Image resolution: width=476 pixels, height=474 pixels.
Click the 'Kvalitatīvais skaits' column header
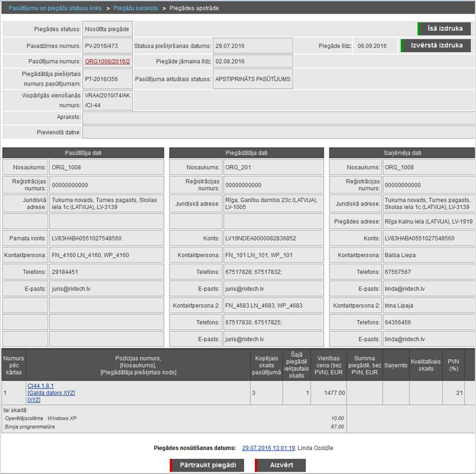pos(426,365)
